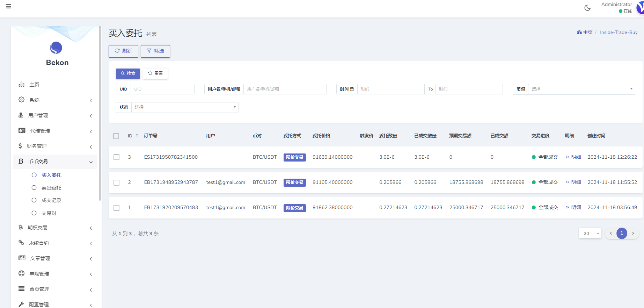Open the 币对 select dropdown
The height and width of the screenshot is (308, 644).
[581, 89]
